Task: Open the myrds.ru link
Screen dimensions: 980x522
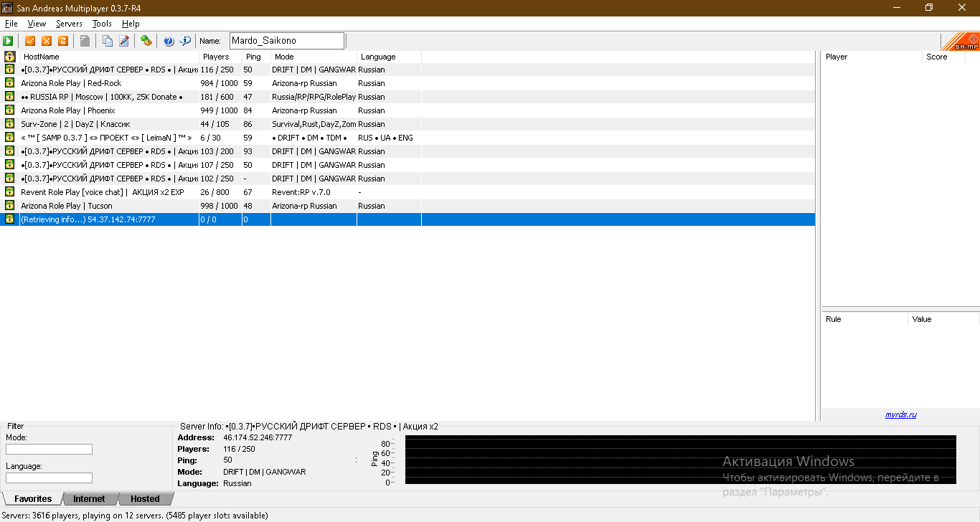Action: pyautogui.click(x=900, y=414)
